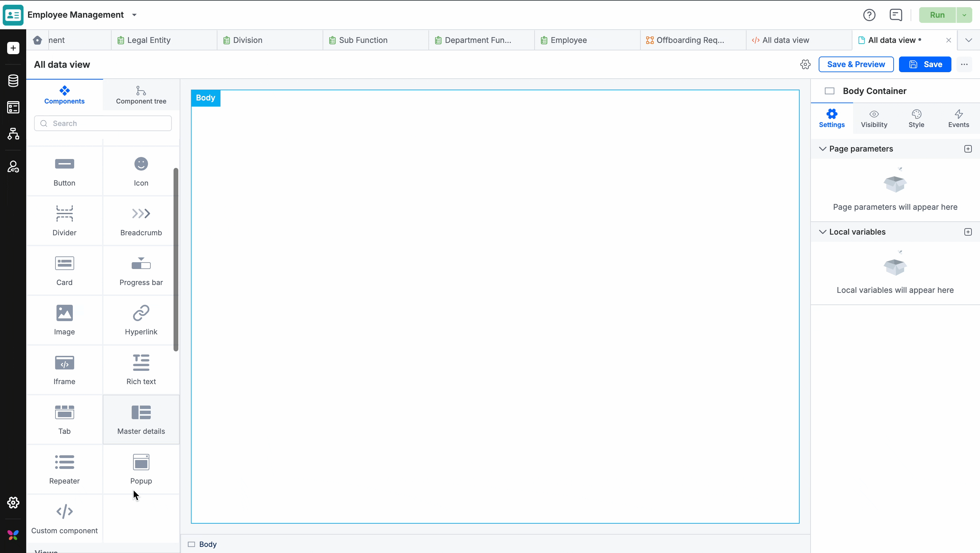The width and height of the screenshot is (980, 553).
Task: Switch to the Component tree tab
Action: [141, 95]
